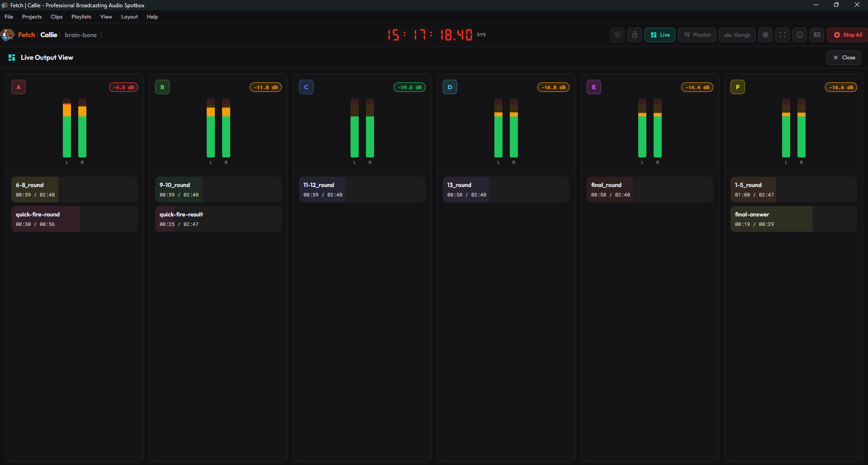The height and width of the screenshot is (465, 868).
Task: Select output A badge
Action: [x=19, y=87]
